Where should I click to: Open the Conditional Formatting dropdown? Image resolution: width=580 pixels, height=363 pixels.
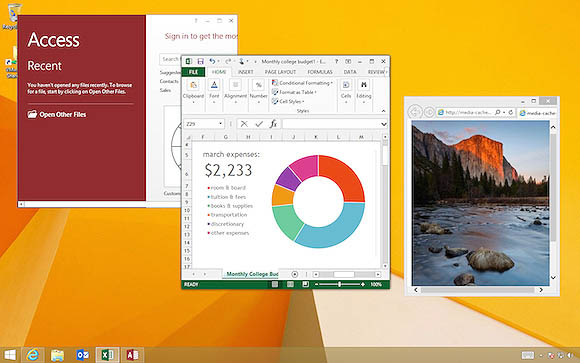coord(302,83)
